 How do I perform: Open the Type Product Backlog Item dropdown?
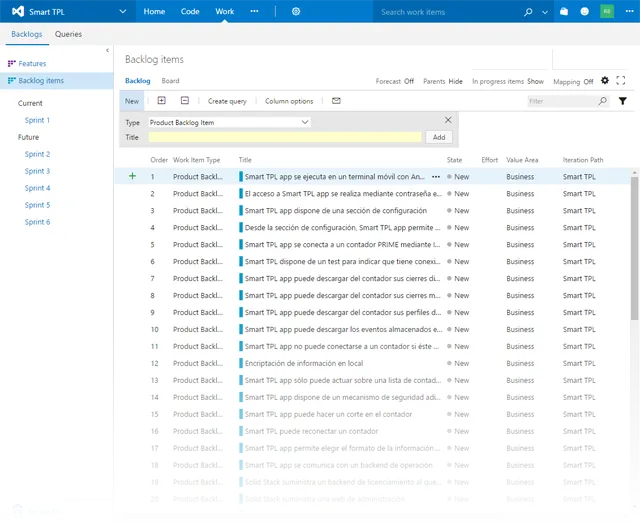229,122
